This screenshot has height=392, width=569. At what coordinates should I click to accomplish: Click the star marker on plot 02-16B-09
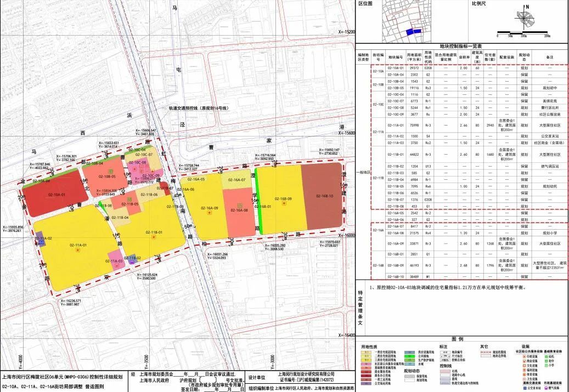pyautogui.click(x=284, y=203)
